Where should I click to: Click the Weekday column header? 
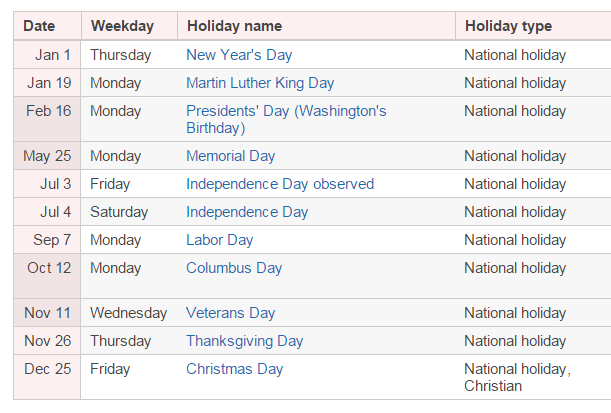pyautogui.click(x=121, y=26)
